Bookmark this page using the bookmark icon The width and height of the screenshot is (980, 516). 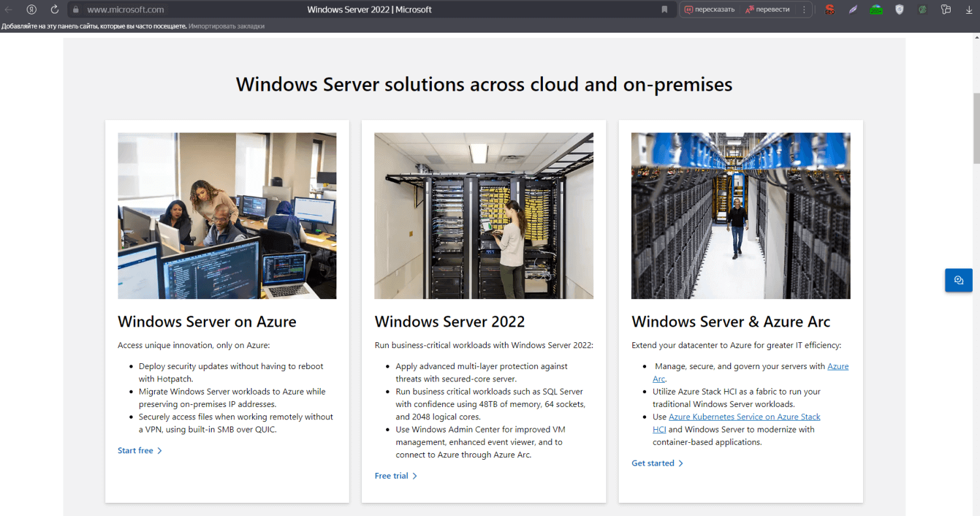[x=664, y=10]
